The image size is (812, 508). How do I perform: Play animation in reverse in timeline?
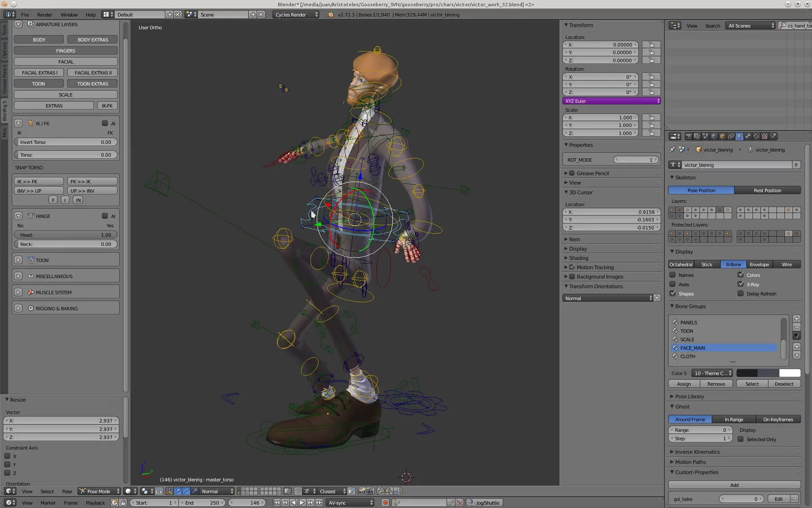tap(294, 502)
